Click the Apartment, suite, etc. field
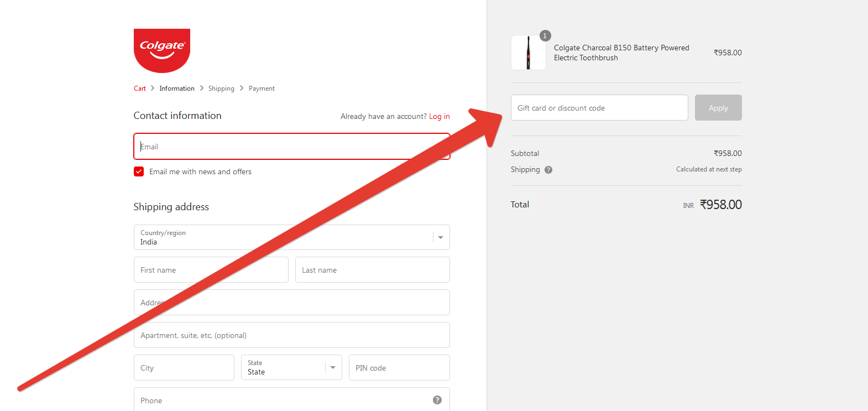The height and width of the screenshot is (411, 868). pos(292,335)
